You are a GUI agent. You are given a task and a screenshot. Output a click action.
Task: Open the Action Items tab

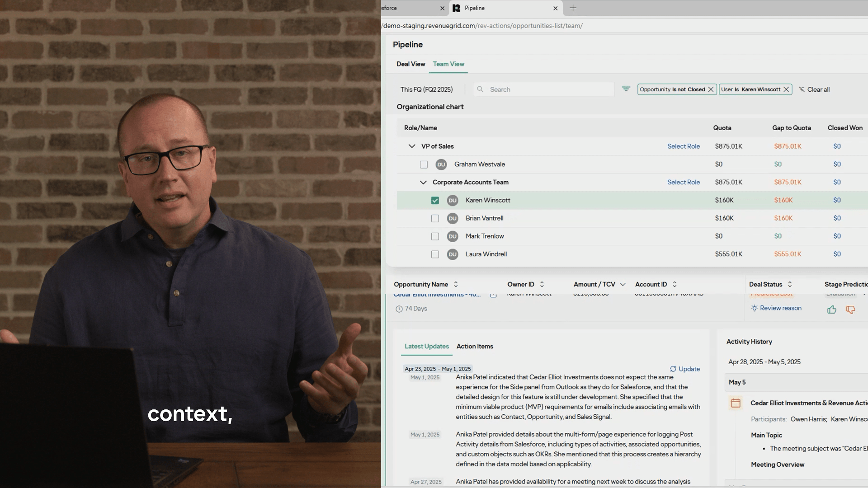pos(475,347)
